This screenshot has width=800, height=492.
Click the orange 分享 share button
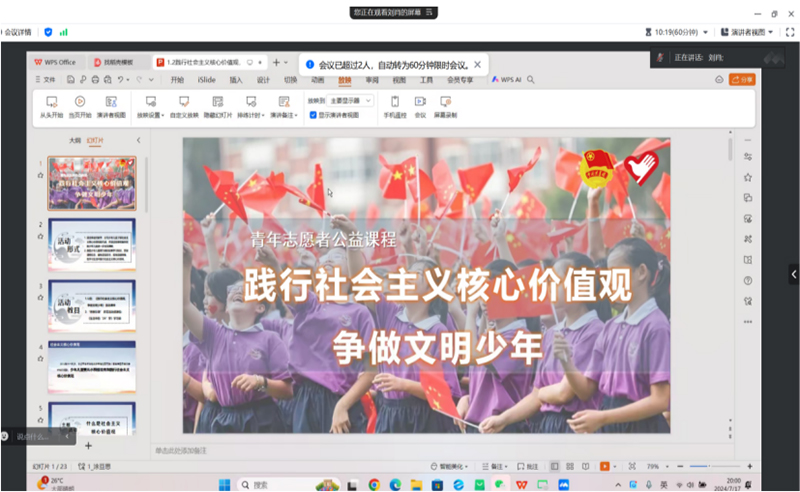(x=742, y=80)
